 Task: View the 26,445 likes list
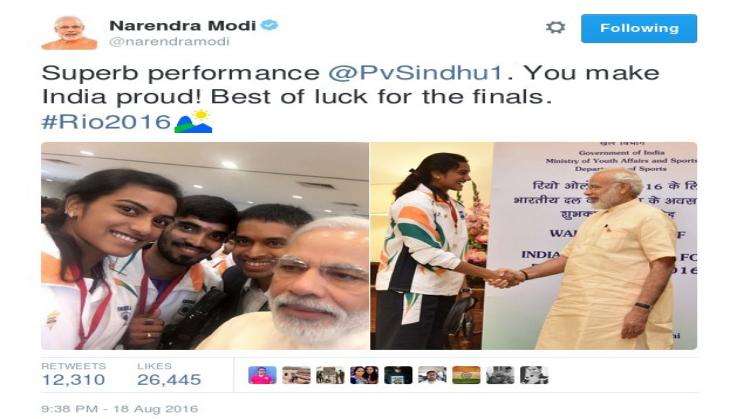tap(169, 375)
